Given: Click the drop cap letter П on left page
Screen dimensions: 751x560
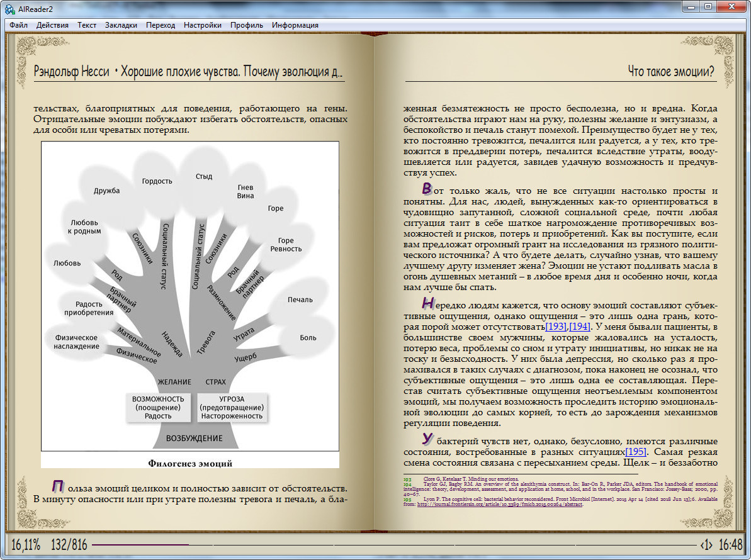Looking at the screenshot, I should (58, 486).
